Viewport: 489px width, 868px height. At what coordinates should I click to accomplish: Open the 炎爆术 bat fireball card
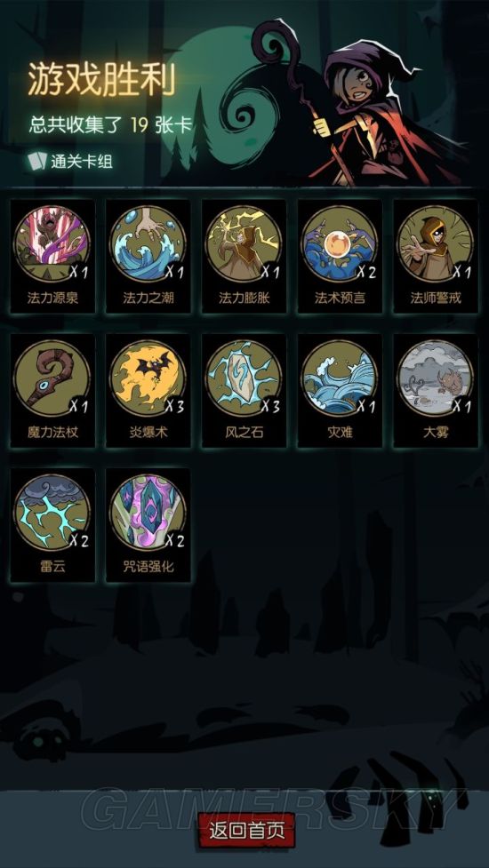pyautogui.click(x=148, y=378)
